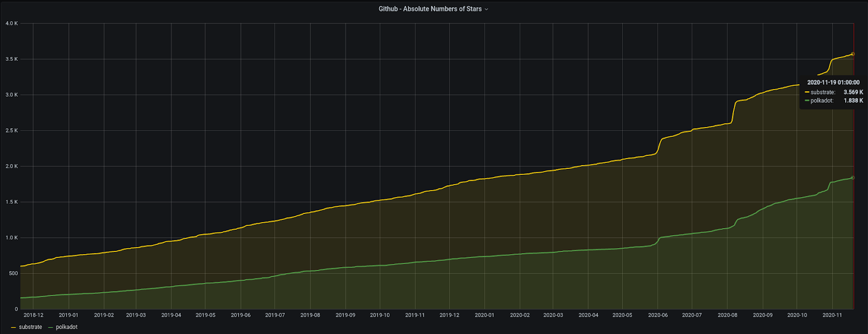
Task: Click the 2.0 K y-axis label
Action: pyautogui.click(x=11, y=166)
